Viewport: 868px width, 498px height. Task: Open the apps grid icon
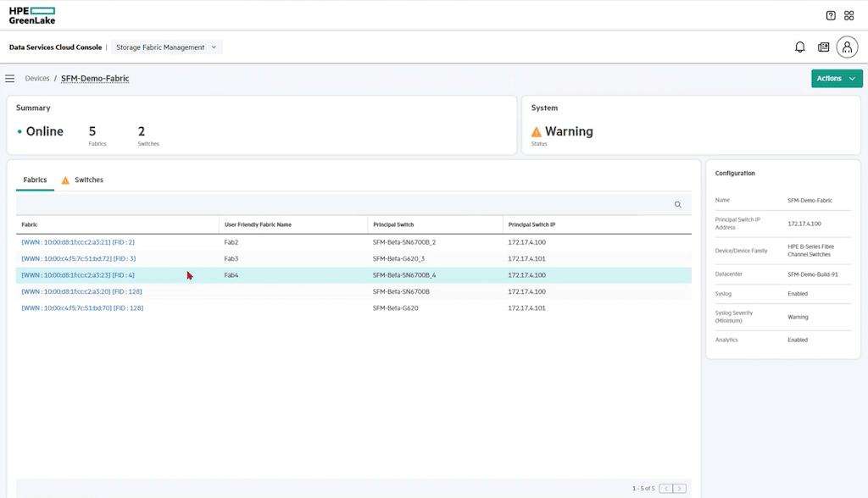(849, 15)
